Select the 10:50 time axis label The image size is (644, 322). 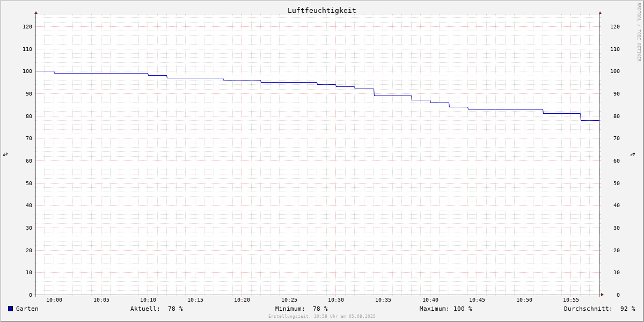(x=524, y=300)
